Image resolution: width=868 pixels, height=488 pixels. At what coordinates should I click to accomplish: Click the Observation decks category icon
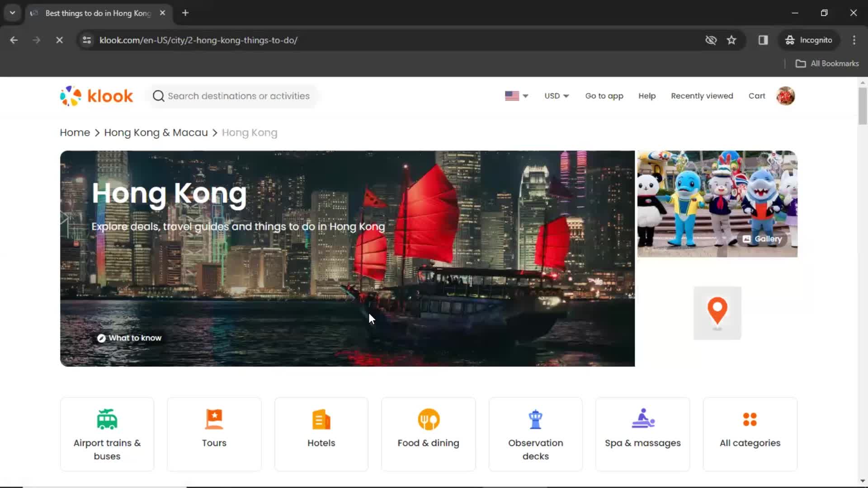535,418
